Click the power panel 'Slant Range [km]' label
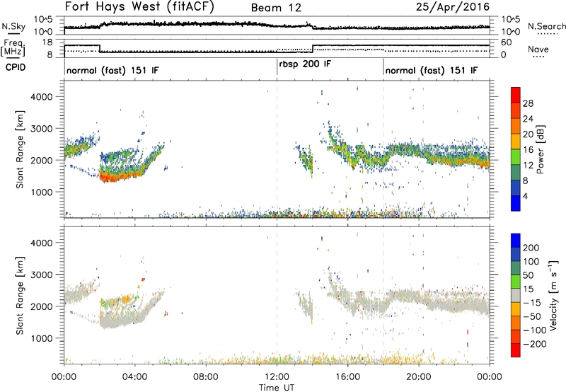Screen dimensions: 566x392 point(20,149)
